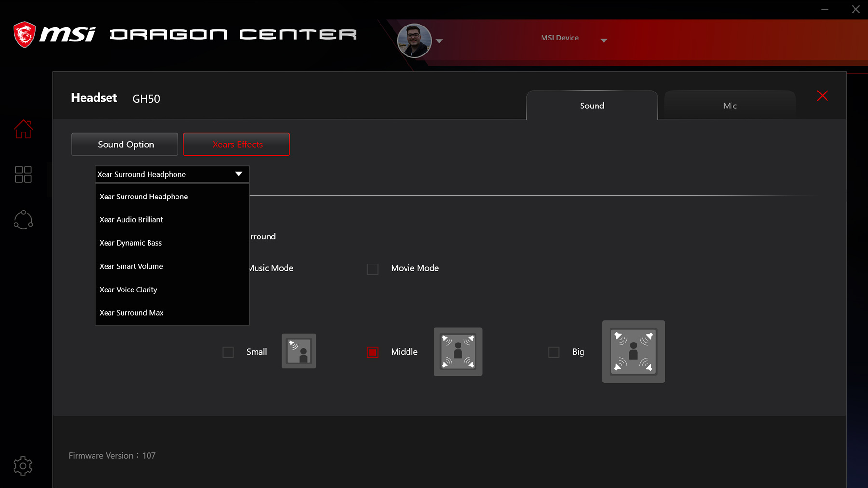Image resolution: width=868 pixels, height=488 pixels.
Task: Minimize the Dragon Center window
Action: pos(825,9)
